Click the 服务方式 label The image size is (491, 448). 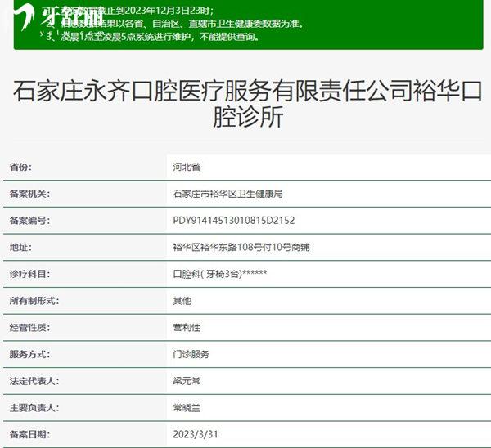click(29, 355)
